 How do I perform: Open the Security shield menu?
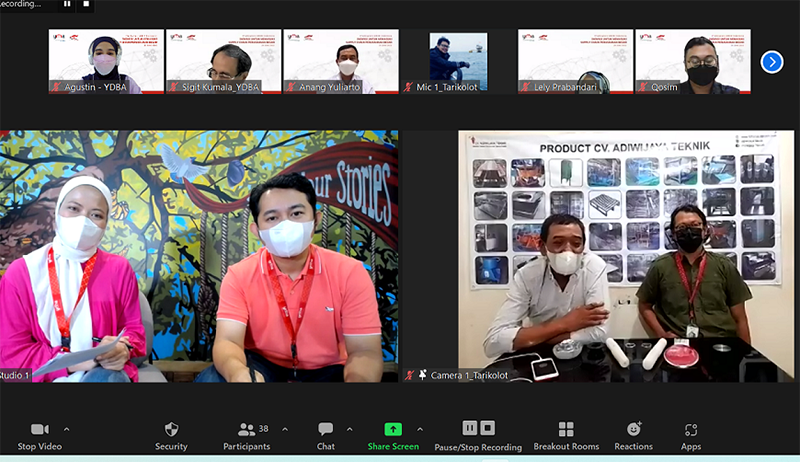point(171,429)
